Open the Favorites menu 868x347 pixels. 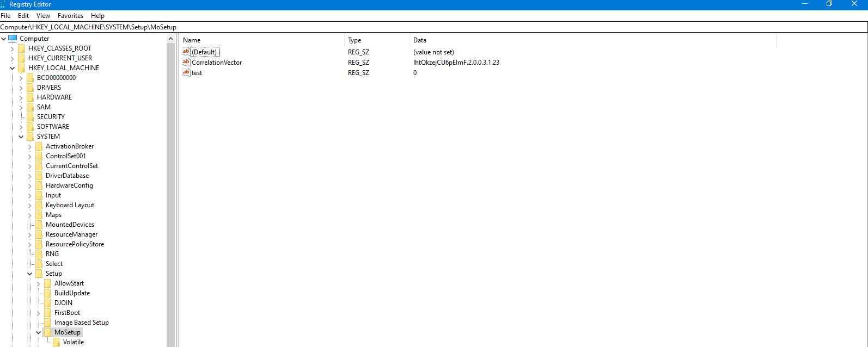[70, 16]
